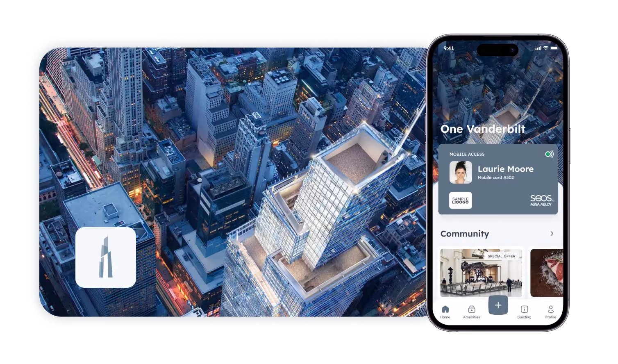Click the building app logo tile
618x364 pixels.
[x=106, y=257]
